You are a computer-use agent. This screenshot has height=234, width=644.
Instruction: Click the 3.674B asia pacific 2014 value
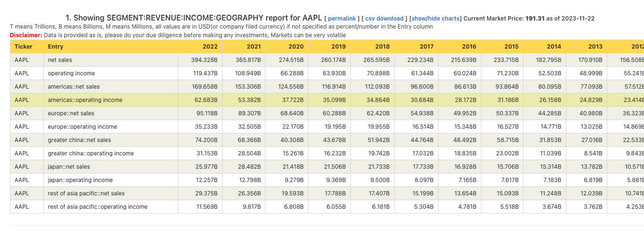(x=552, y=207)
